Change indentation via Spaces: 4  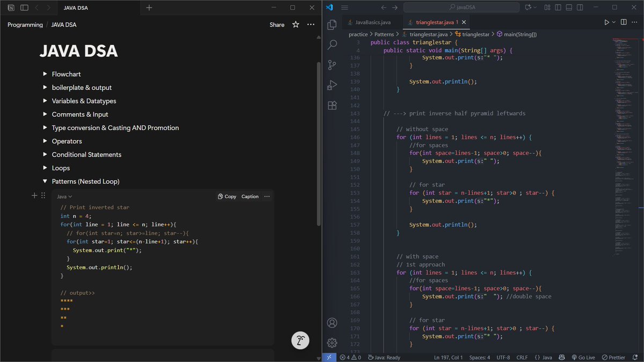pos(479,357)
